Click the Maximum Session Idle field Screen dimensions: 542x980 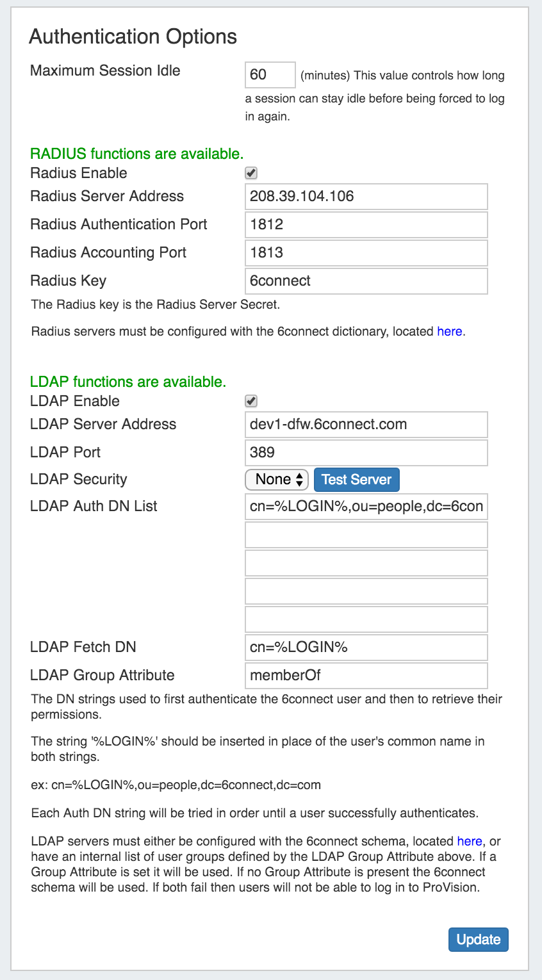tap(270, 75)
